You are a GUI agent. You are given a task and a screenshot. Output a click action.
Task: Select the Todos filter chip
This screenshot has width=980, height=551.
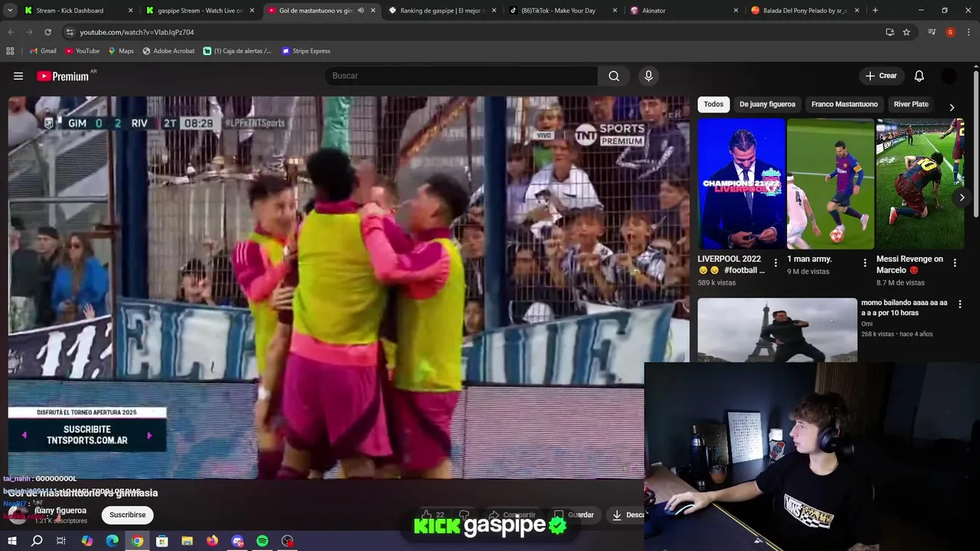click(714, 104)
